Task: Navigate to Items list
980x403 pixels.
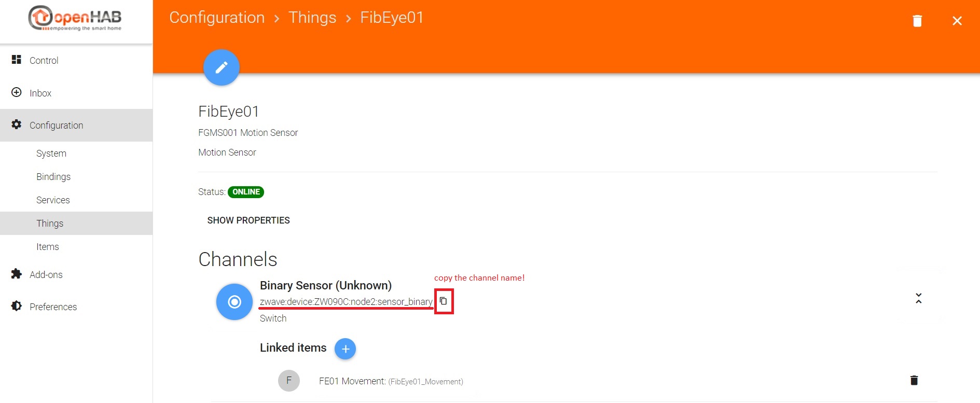Action: point(48,247)
